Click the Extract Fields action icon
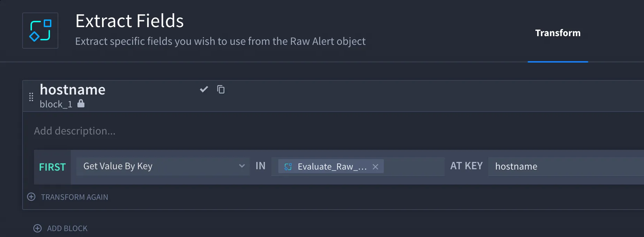 (40, 31)
